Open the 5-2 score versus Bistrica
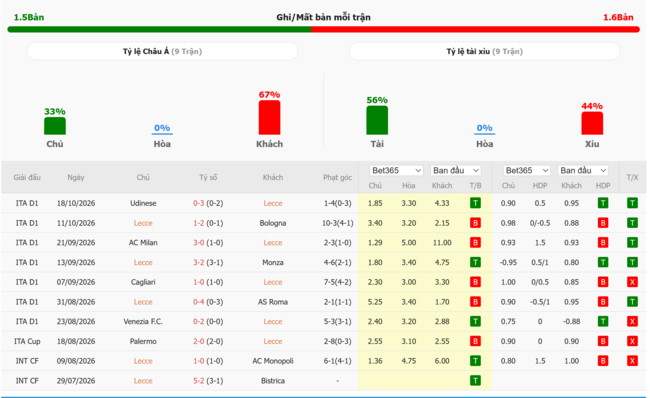This screenshot has height=398, width=650. pyautogui.click(x=199, y=381)
